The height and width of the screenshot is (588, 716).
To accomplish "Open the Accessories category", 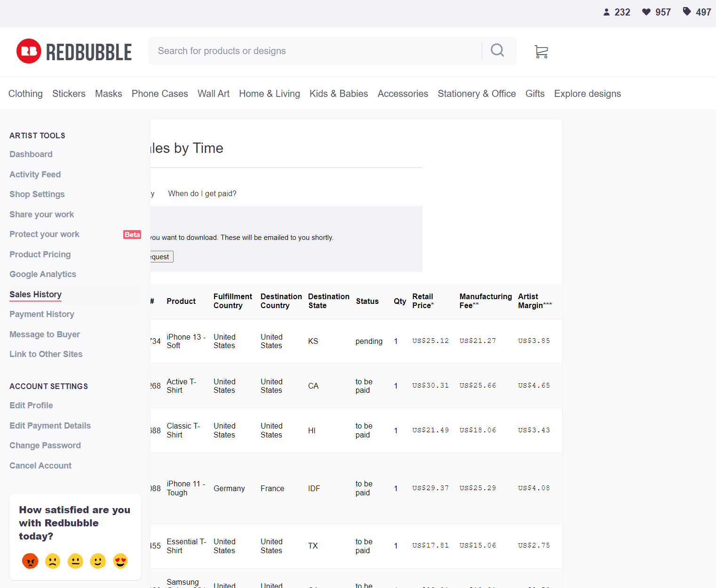I will [403, 94].
